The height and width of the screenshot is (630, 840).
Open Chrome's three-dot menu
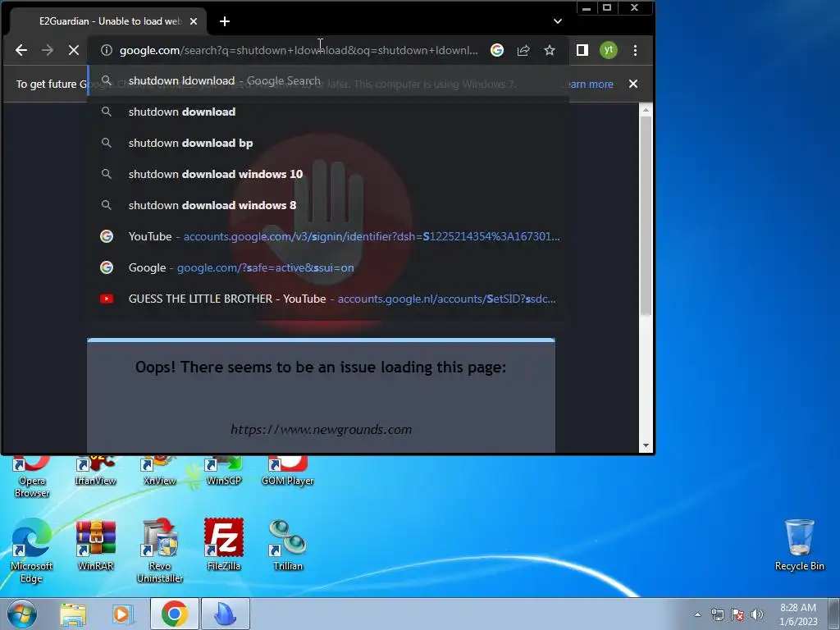click(x=636, y=50)
